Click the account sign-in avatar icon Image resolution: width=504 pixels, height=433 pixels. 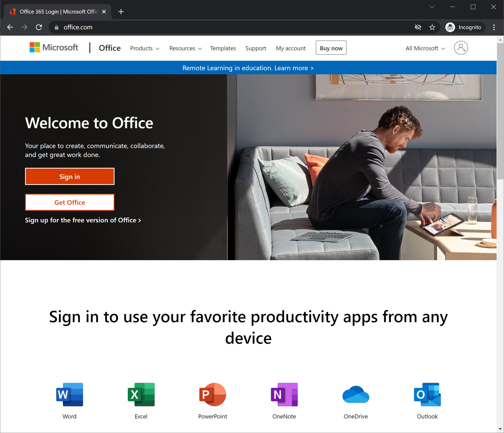tap(461, 48)
